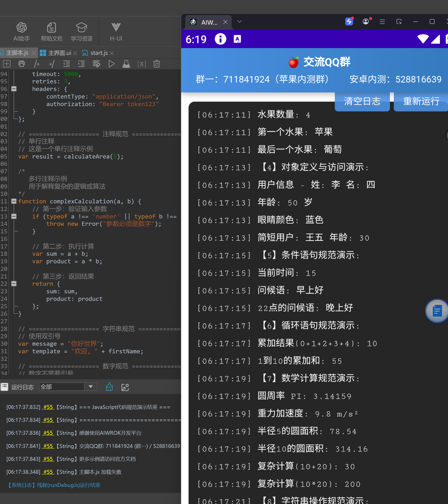Click the format-and-erase icon in editor toolbar
The image size is (448, 504).
96,64
